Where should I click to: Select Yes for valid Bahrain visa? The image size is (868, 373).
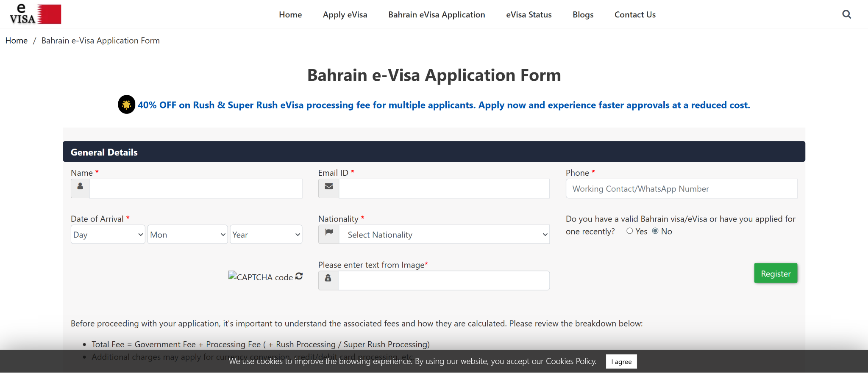click(x=630, y=231)
